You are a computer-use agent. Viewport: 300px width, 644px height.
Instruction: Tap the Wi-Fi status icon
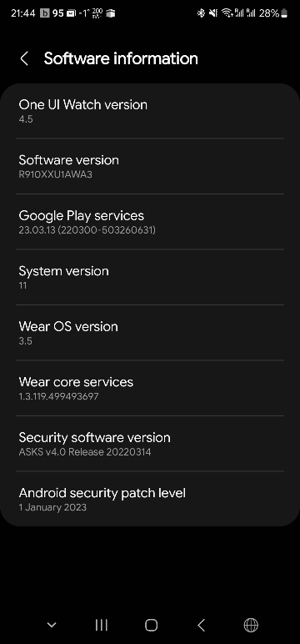[227, 13]
